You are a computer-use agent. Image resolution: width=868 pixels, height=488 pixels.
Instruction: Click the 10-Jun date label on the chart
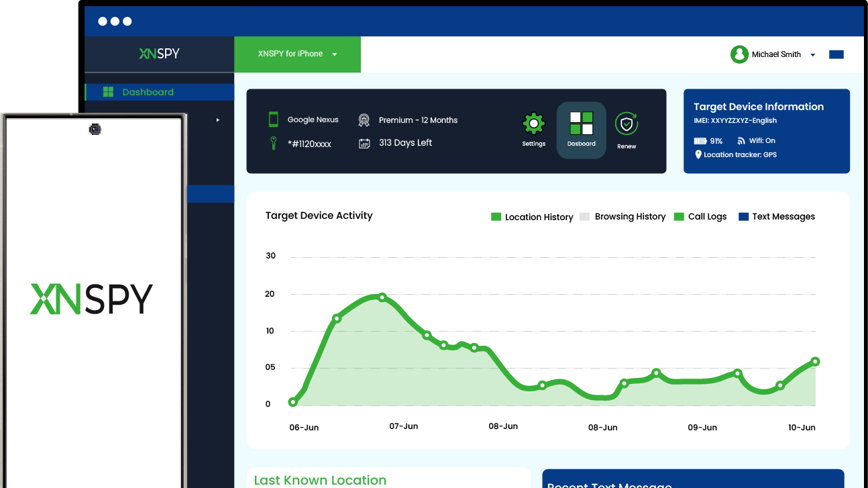click(x=802, y=428)
